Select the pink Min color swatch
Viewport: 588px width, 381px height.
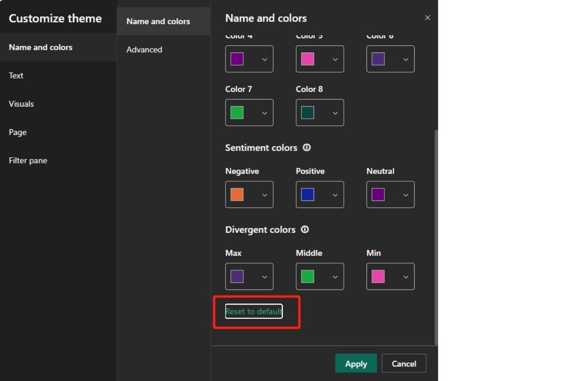tap(378, 276)
